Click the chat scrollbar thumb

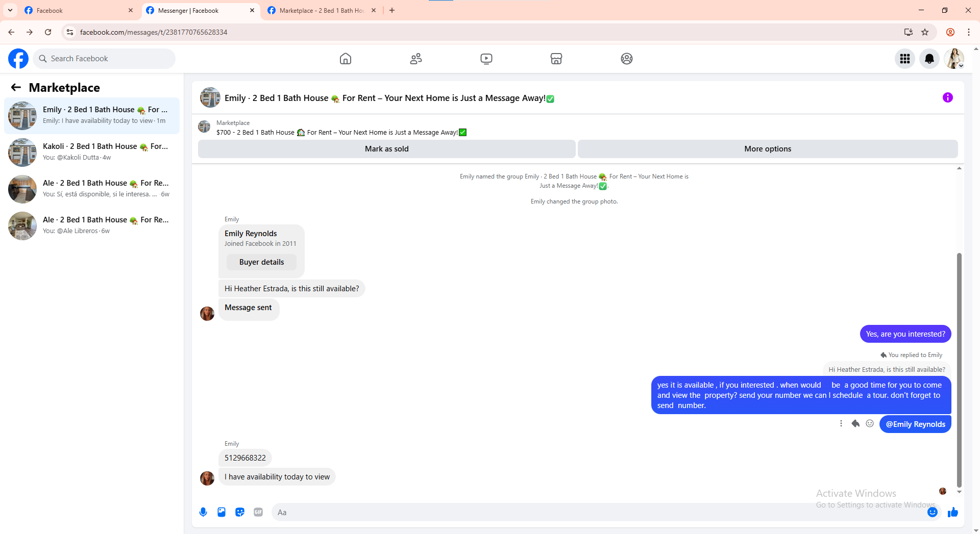pyautogui.click(x=959, y=370)
